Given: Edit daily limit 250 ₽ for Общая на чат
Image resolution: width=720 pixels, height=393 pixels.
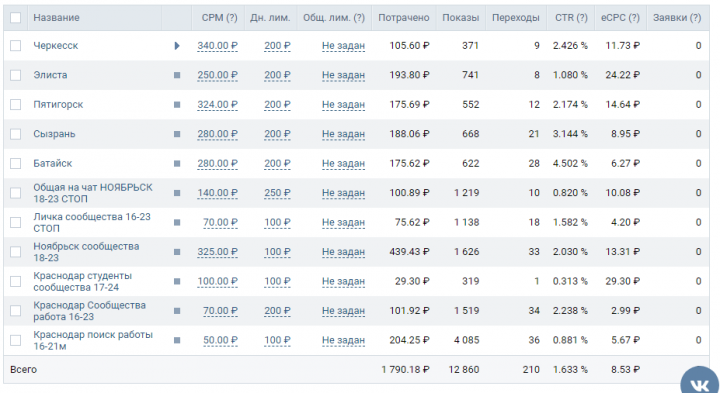Looking at the screenshot, I should (x=277, y=193).
